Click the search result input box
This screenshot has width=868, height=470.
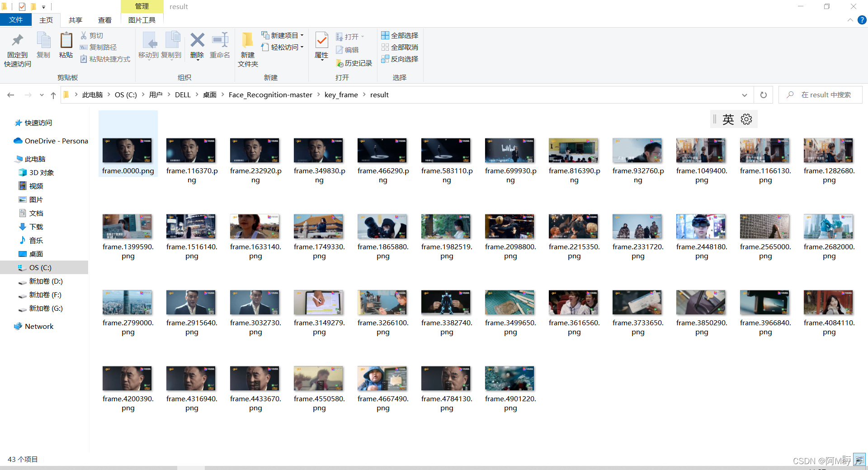[x=820, y=95]
